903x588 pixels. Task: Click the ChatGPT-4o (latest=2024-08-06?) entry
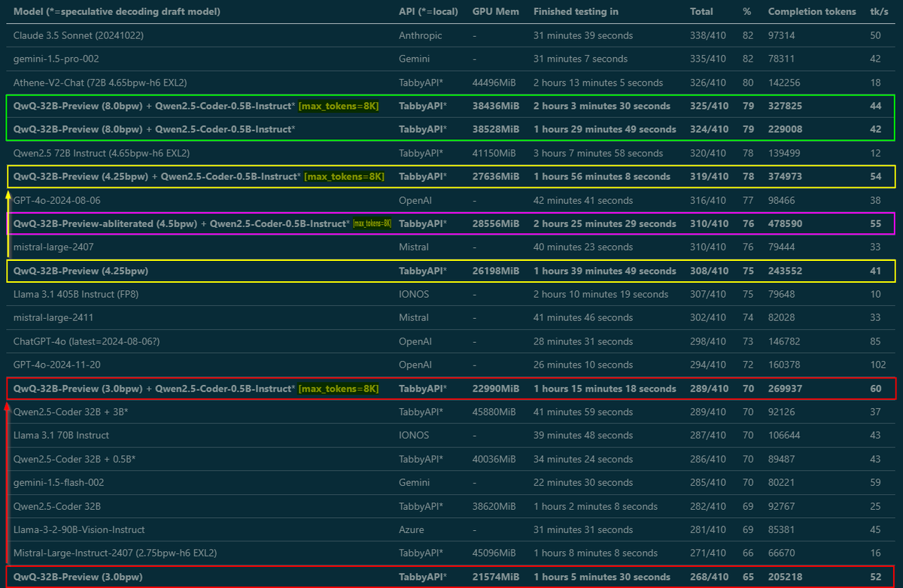point(87,341)
